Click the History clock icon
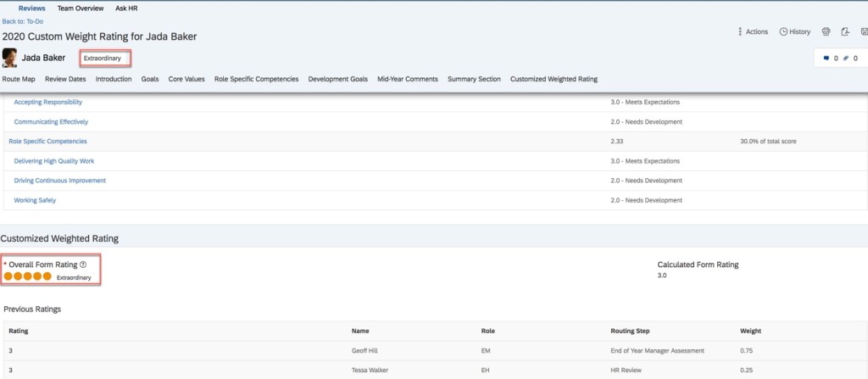868x379 pixels. click(x=783, y=31)
